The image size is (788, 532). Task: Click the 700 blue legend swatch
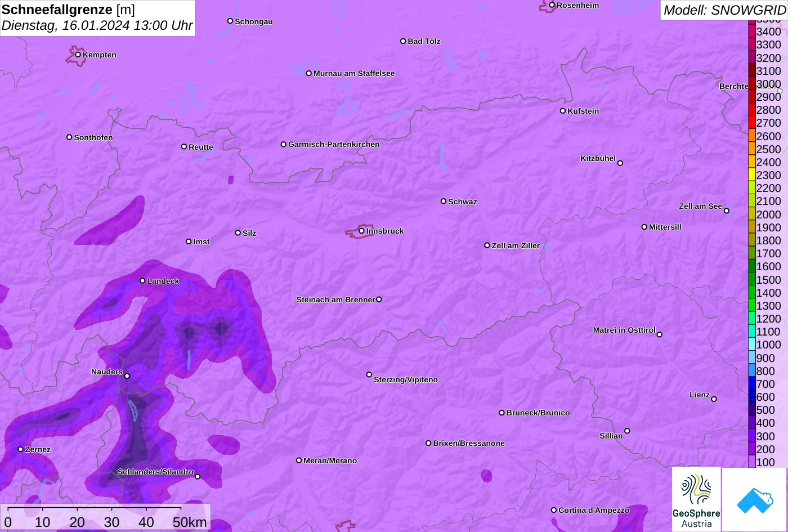[x=752, y=384]
